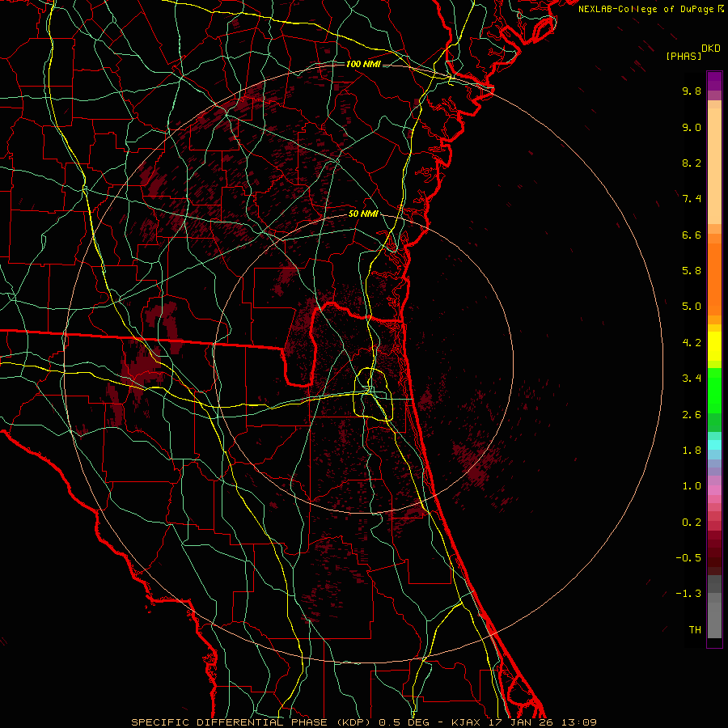This screenshot has width=728, height=728.
Task: Click the TH threshold label
Action: (x=695, y=630)
